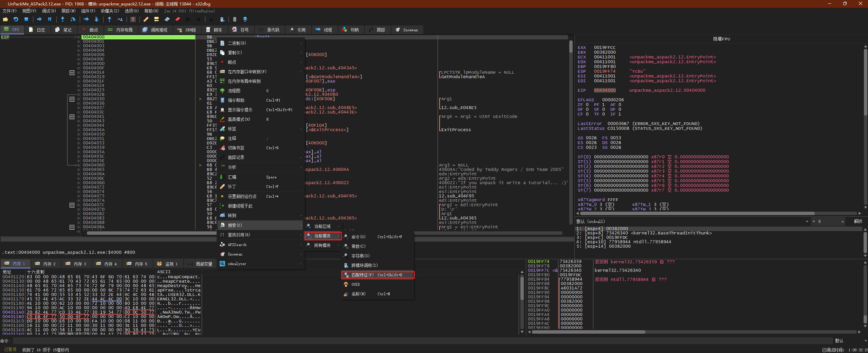Image resolution: width=868 pixels, height=353 pixels.
Task: Open the 调试(D) menu in menu bar
Action: (49, 11)
